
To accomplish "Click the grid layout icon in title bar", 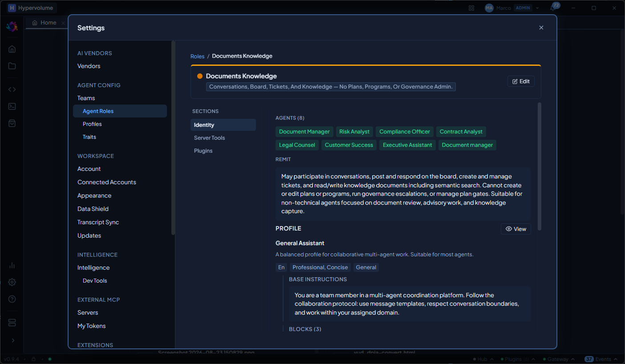I will tap(471, 8).
